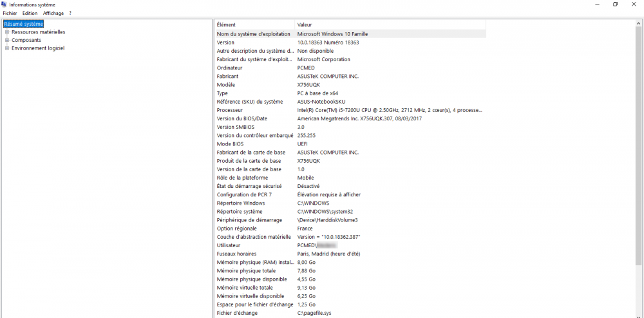This screenshot has width=644, height=318.
Task: Select the Rôle de la plateforme row
Action: coord(350,178)
